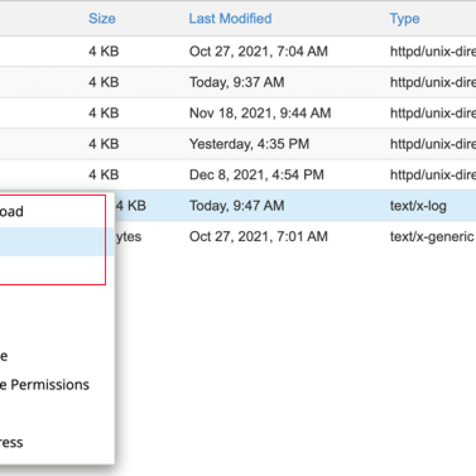Screen dimensions: 476x476
Task: Select the 4 KB size in the Yesterday row
Action: pyautogui.click(x=104, y=144)
